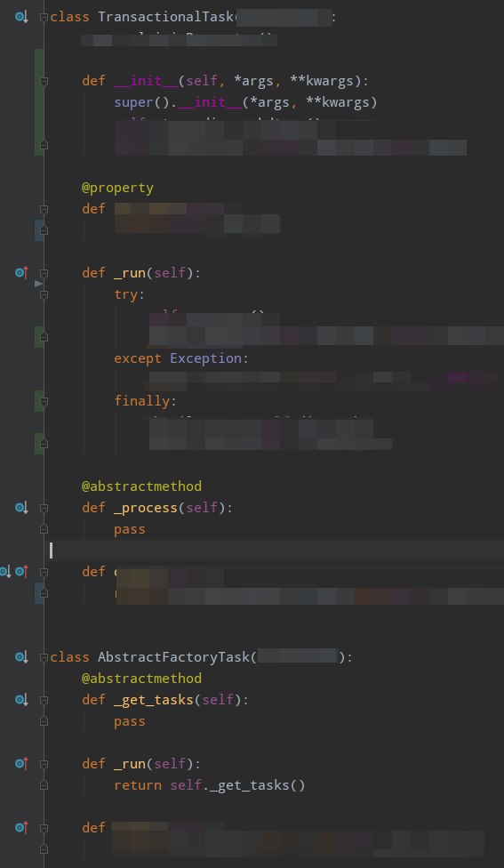The height and width of the screenshot is (868, 504).
Task: Collapse the class TransactionalTask fold marker
Action: [x=44, y=18]
